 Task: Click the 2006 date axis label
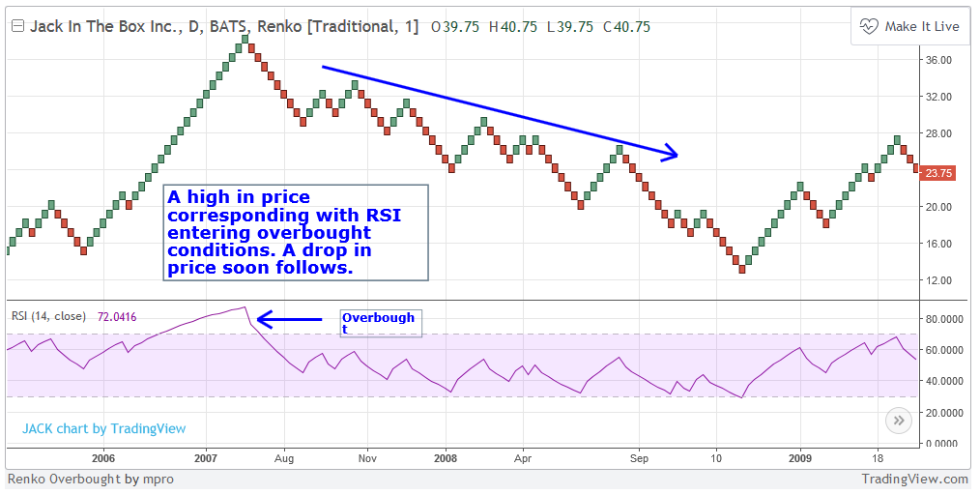103,459
